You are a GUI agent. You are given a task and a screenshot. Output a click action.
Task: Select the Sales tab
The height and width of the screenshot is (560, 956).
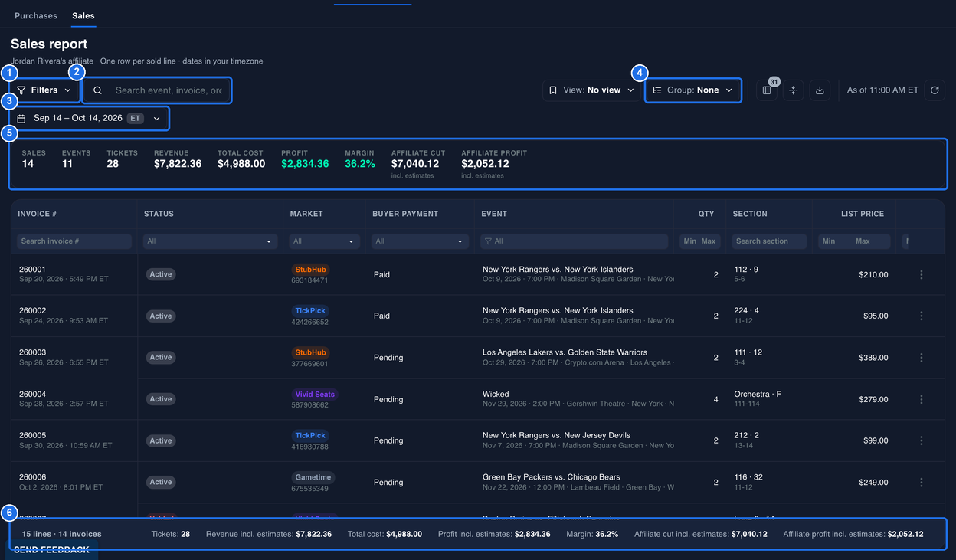pyautogui.click(x=83, y=15)
